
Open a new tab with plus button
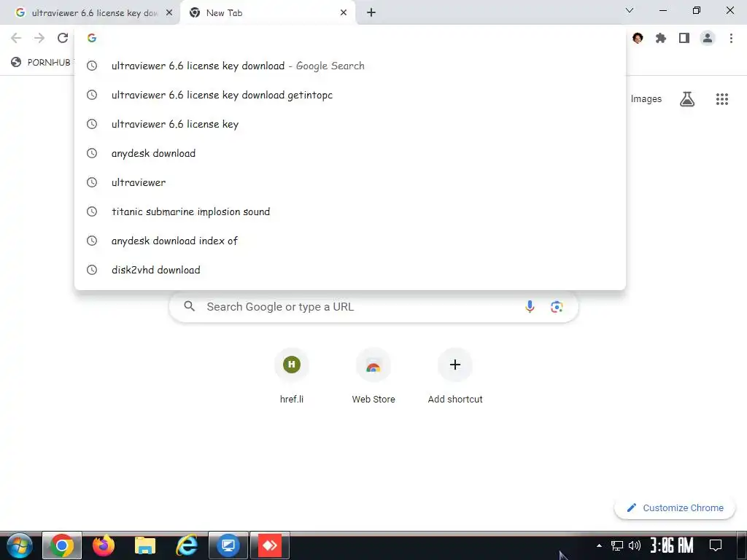(371, 13)
